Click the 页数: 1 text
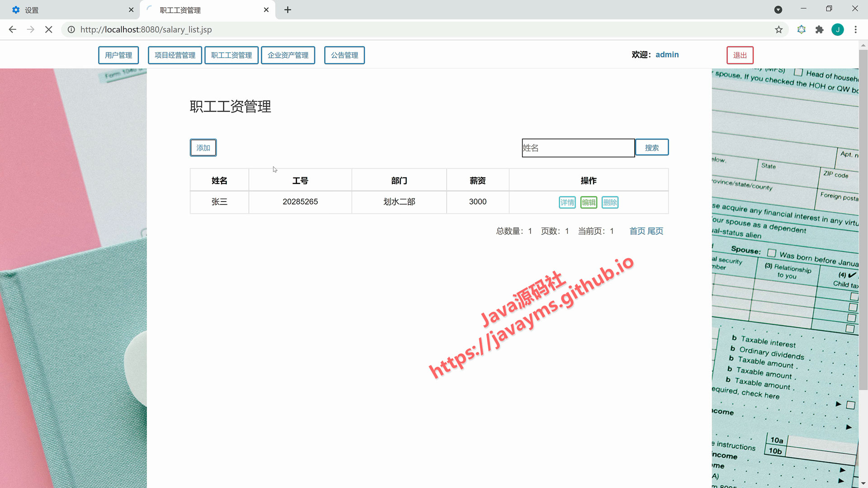Screen dimensions: 868x488 (x=555, y=231)
